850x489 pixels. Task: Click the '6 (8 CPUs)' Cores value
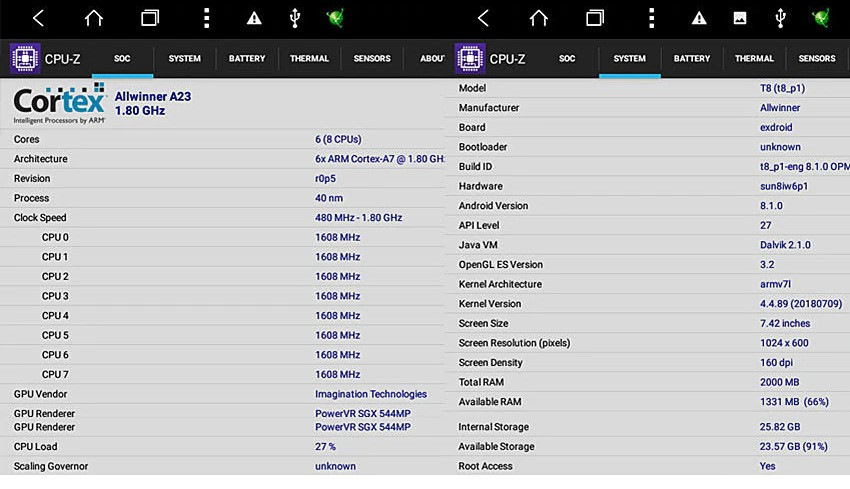point(338,139)
